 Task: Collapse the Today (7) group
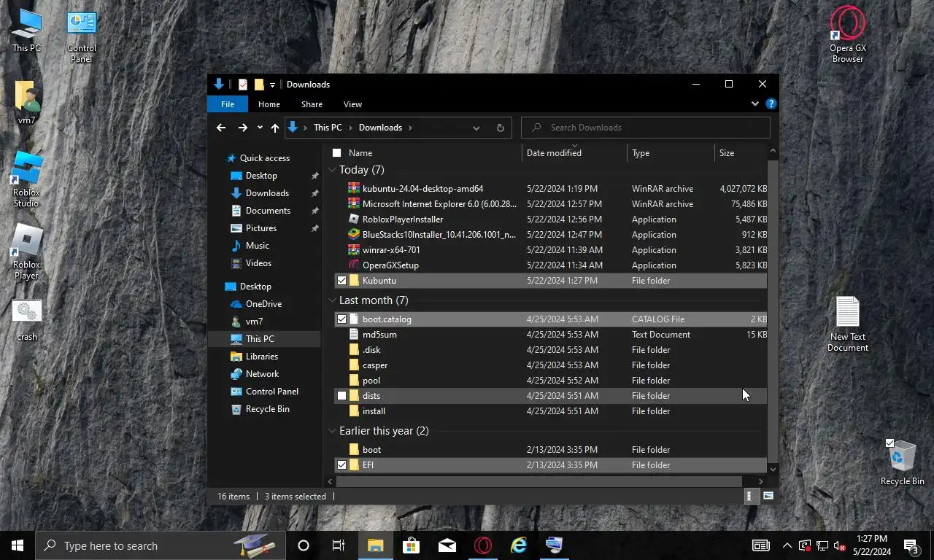tap(333, 170)
